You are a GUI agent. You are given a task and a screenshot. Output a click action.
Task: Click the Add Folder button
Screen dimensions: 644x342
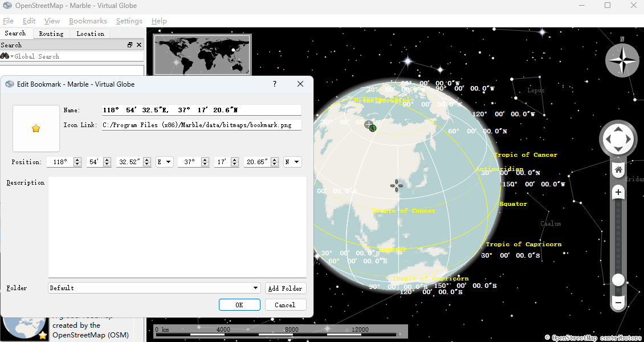(286, 288)
